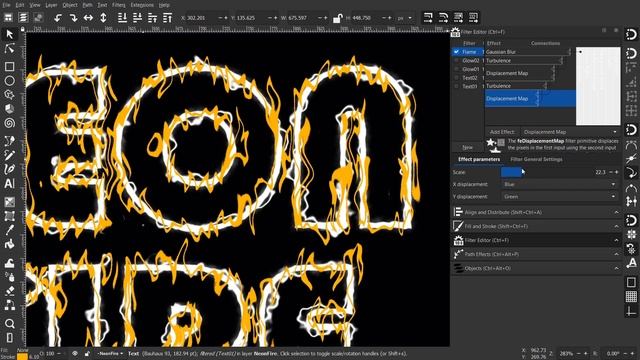The height and width of the screenshot is (360, 640).
Task: Expand the Fill and Stroke panel
Action: (536, 226)
